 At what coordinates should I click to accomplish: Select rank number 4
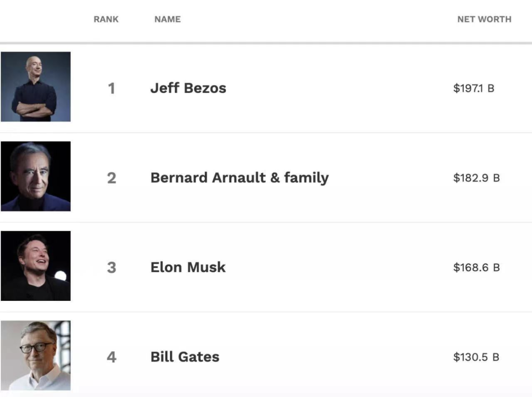click(x=112, y=357)
